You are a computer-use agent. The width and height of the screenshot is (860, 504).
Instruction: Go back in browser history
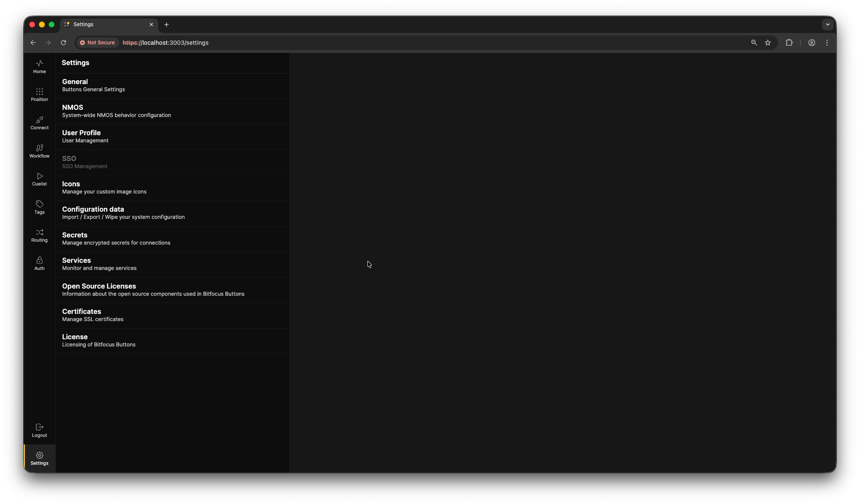[33, 43]
